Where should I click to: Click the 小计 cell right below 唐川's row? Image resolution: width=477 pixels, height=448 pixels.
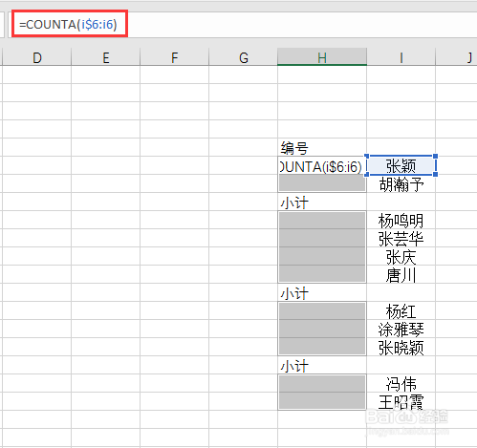322,292
